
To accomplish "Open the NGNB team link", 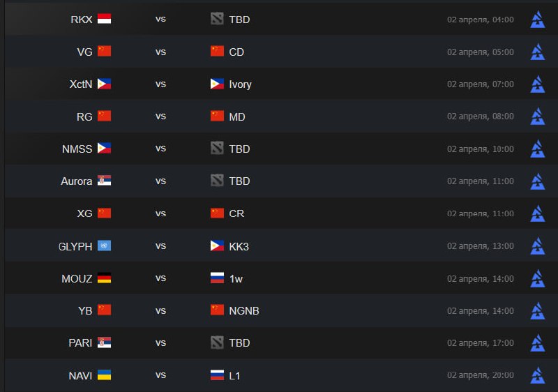I will 244,310.
